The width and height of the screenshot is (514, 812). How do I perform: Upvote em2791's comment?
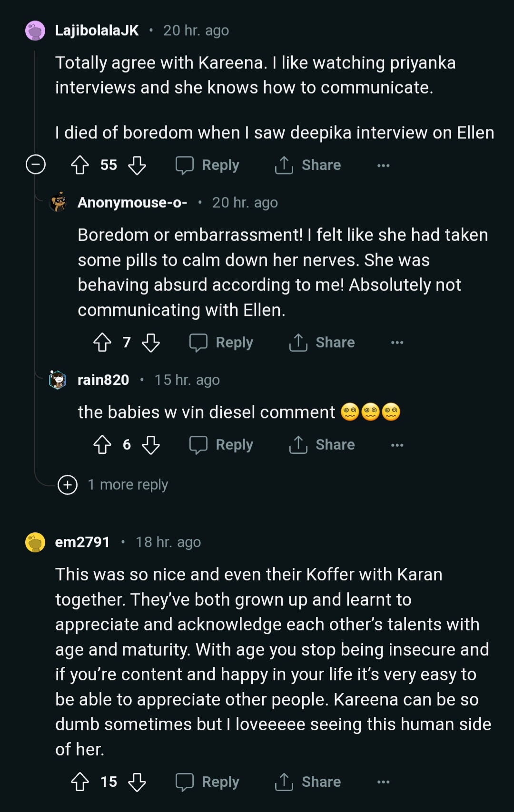tap(80, 782)
